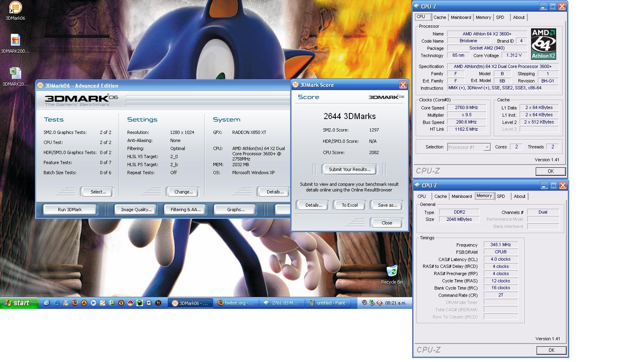Viewport: 644px width, 362px height.
Task: Click the Code Name value Brisbane
Action: point(468,41)
